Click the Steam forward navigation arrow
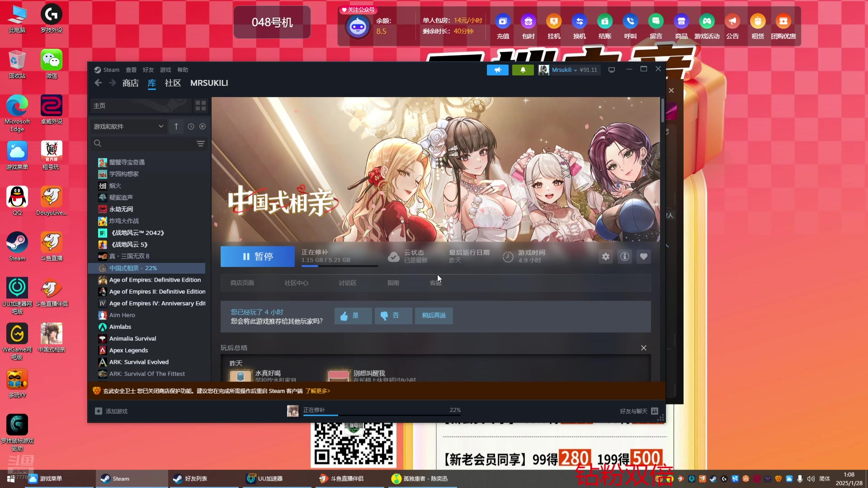Image resolution: width=868 pixels, height=488 pixels. pos(113,83)
